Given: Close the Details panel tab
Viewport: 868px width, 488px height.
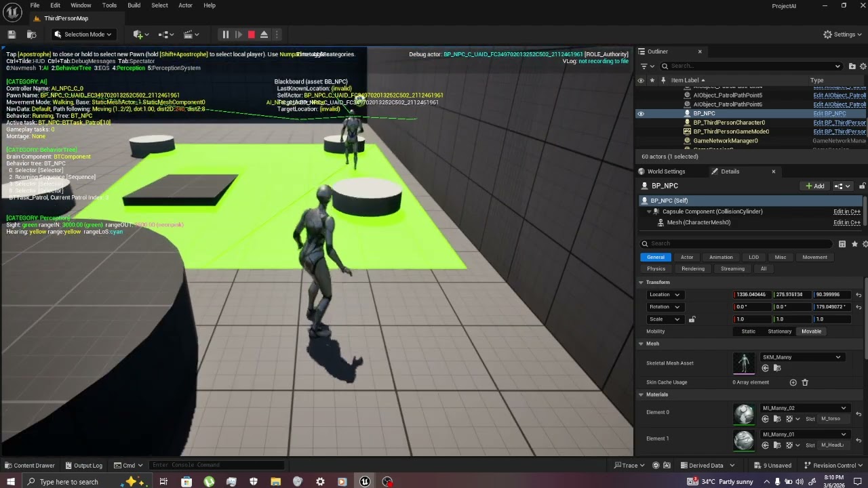Looking at the screenshot, I should coord(773,171).
